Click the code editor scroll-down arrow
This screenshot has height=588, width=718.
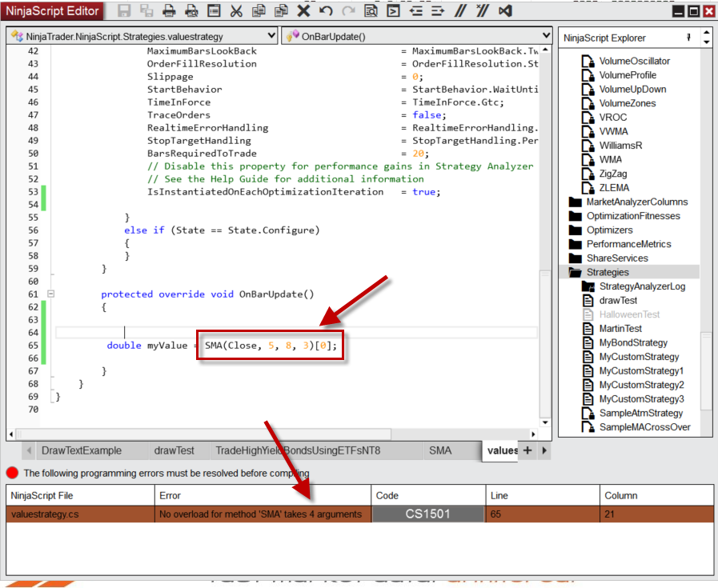pos(545,422)
